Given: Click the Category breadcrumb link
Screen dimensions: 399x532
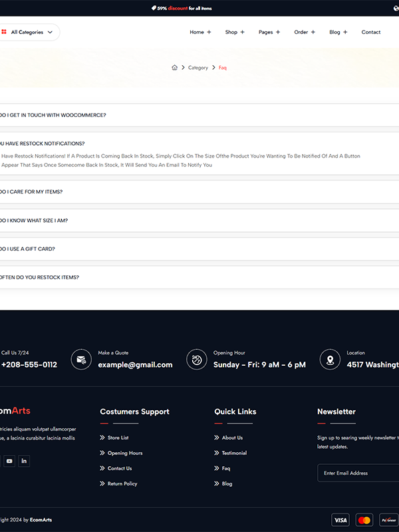Looking at the screenshot, I should point(198,68).
